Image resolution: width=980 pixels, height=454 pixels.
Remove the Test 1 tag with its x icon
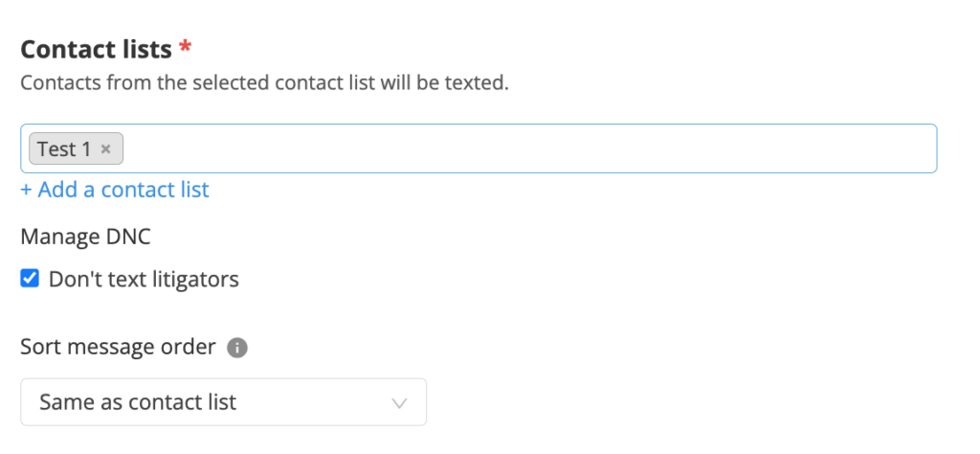coord(105,148)
